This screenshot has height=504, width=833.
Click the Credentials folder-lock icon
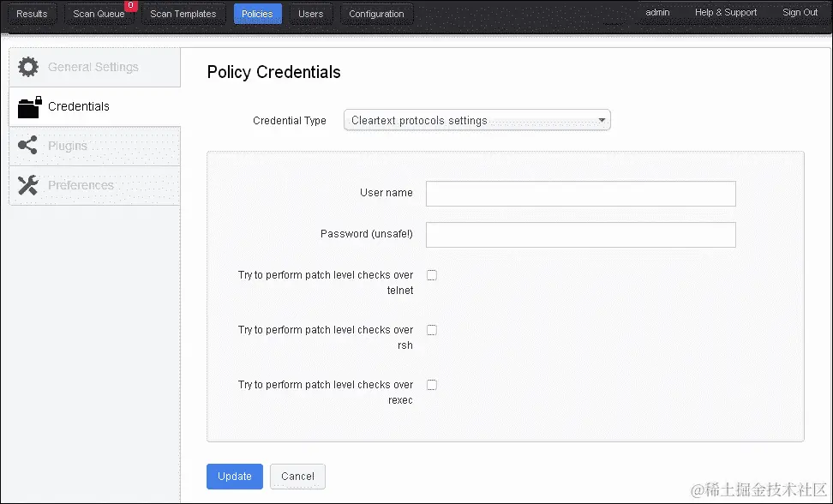(30, 107)
